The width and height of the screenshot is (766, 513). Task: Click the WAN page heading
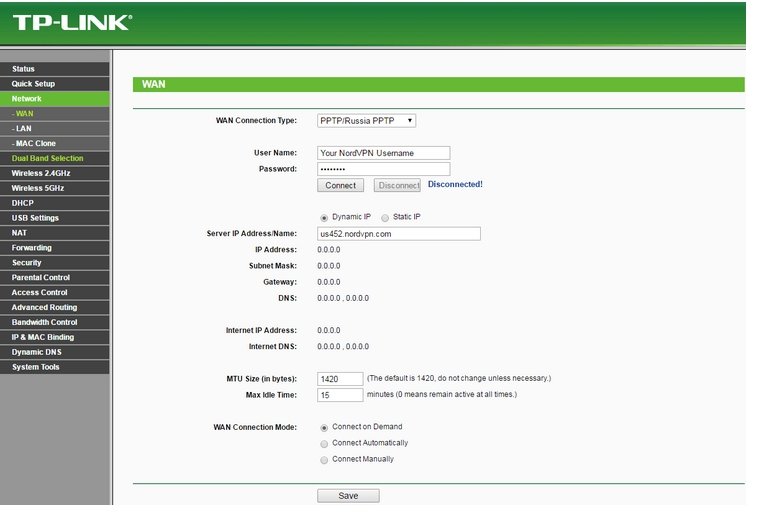click(154, 84)
